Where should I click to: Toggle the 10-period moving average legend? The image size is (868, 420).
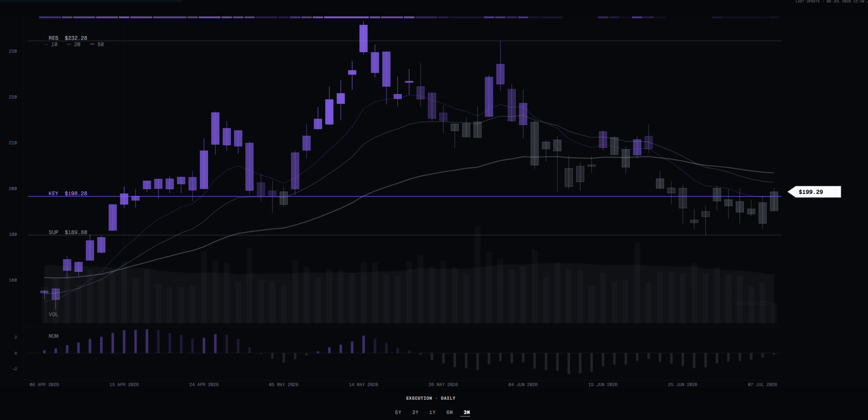click(51, 44)
